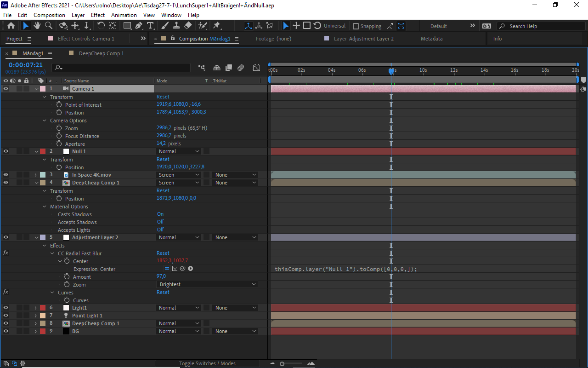The height and width of the screenshot is (368, 588).
Task: Select the Hand tool
Action: click(37, 26)
